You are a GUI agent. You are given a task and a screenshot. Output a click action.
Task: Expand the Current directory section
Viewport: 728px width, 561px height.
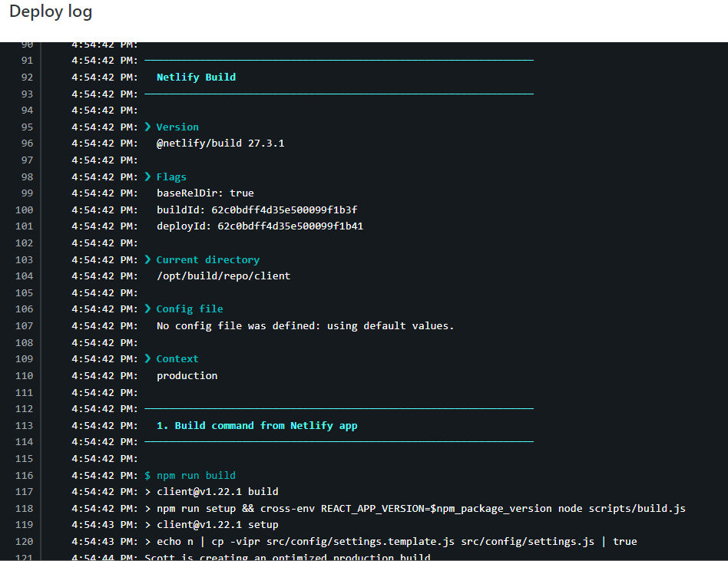pos(147,259)
